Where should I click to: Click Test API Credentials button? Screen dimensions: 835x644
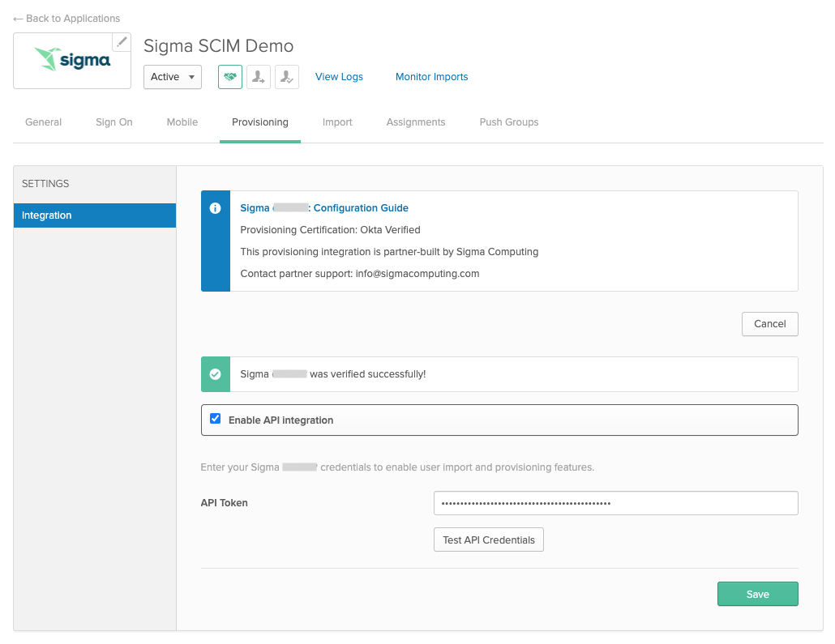click(488, 540)
